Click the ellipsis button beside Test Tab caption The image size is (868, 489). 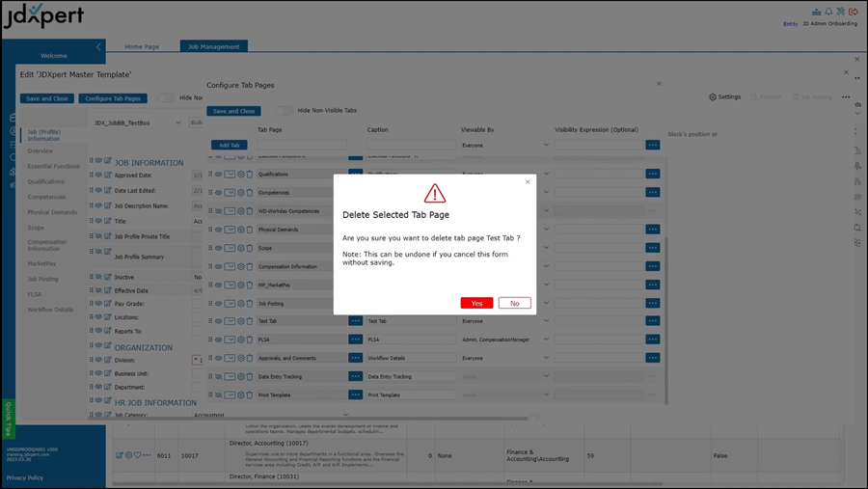[356, 321]
